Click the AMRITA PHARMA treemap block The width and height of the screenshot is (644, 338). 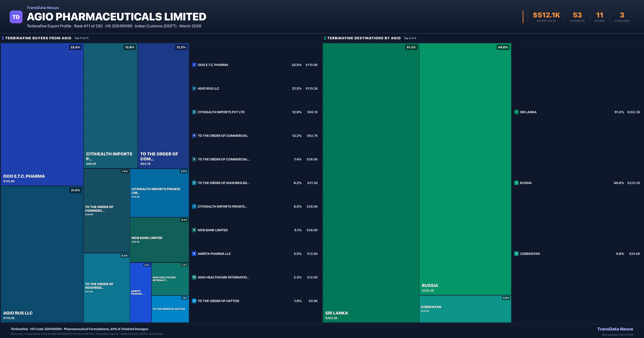(x=140, y=293)
